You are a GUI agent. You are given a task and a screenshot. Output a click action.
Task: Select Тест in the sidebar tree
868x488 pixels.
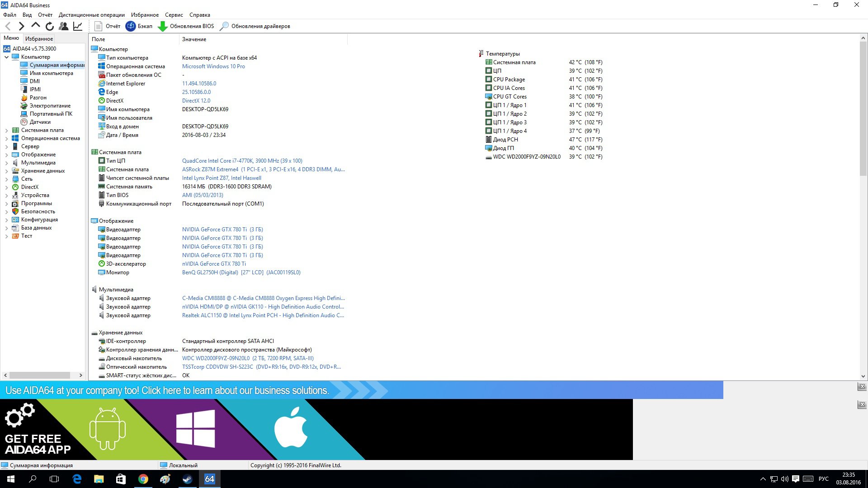[27, 236]
